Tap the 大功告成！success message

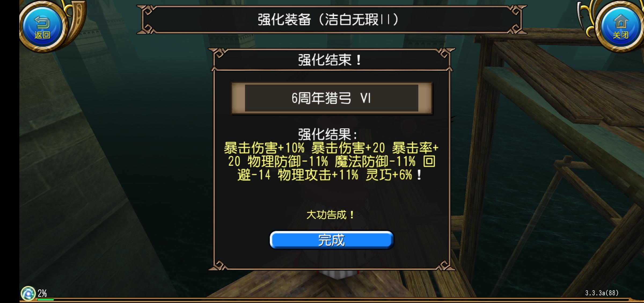(331, 215)
